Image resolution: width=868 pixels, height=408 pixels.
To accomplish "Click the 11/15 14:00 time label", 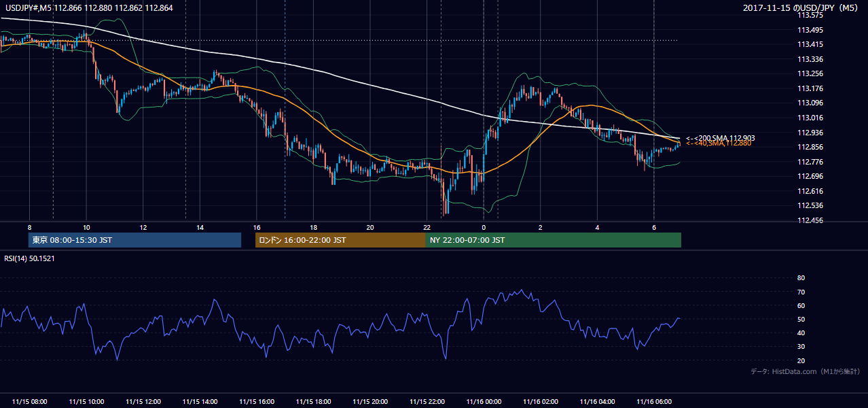I will click(x=200, y=402).
